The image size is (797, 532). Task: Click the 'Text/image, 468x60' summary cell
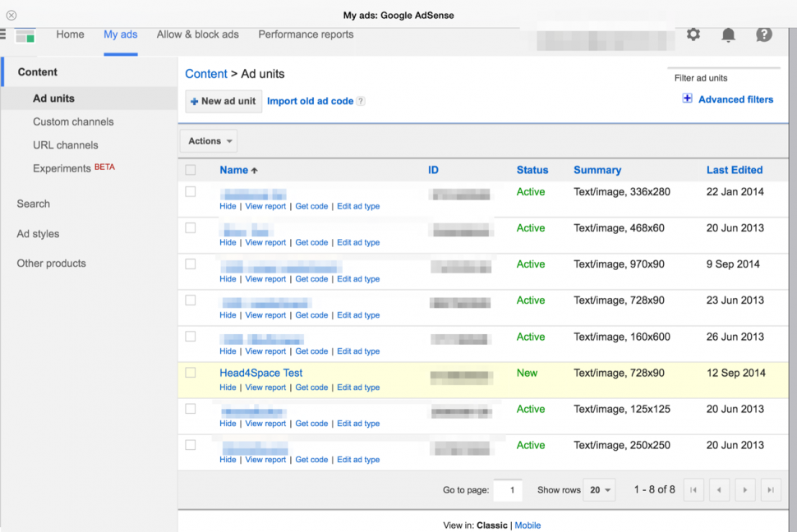[619, 228]
